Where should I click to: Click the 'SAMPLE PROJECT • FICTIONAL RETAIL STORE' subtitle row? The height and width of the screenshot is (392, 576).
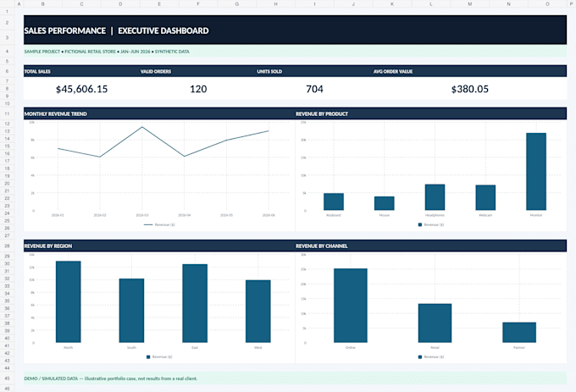pyautogui.click(x=295, y=52)
